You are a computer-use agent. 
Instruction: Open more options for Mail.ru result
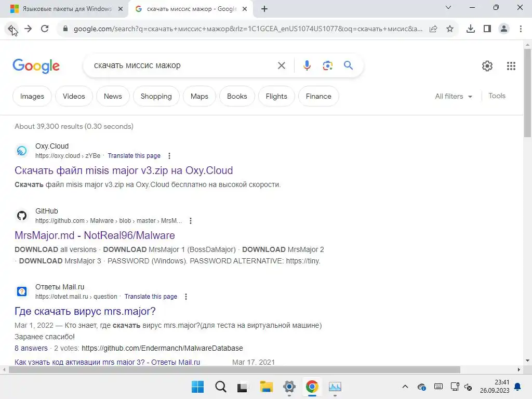186,297
